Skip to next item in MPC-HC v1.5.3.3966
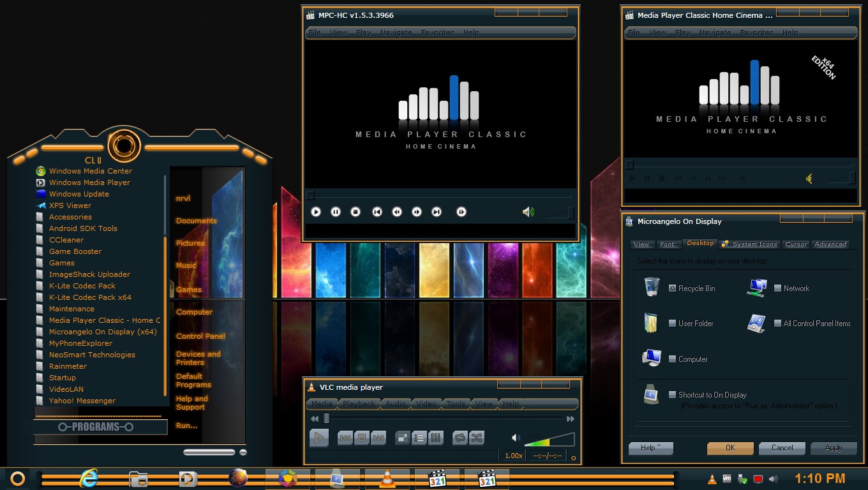 click(437, 212)
